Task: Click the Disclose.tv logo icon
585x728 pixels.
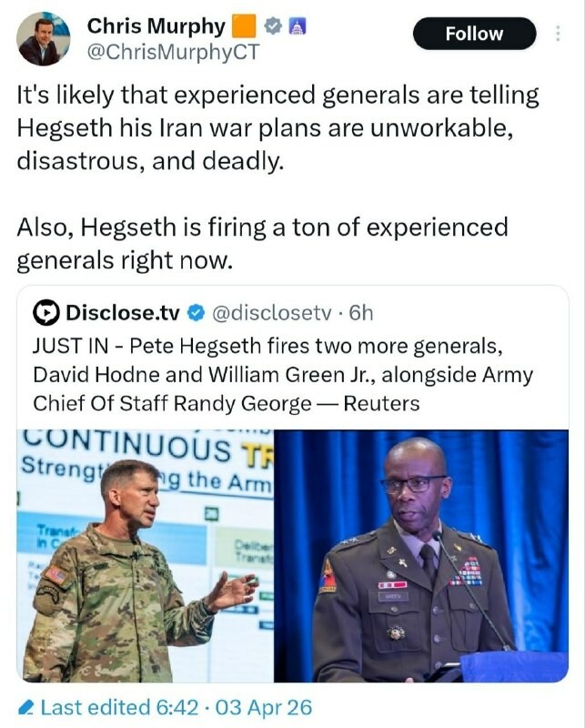Action: [x=45, y=313]
